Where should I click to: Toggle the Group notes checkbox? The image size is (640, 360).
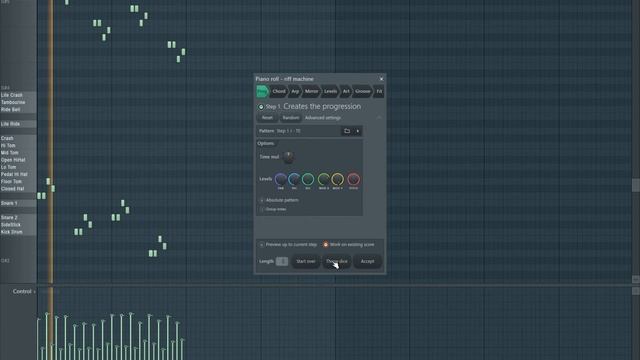pos(262,209)
